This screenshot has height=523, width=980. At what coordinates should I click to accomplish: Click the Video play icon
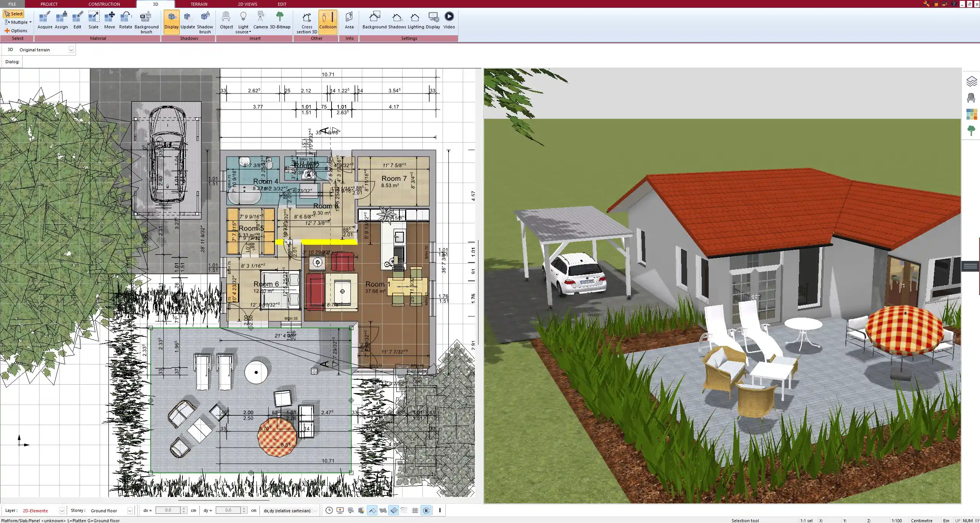click(449, 21)
